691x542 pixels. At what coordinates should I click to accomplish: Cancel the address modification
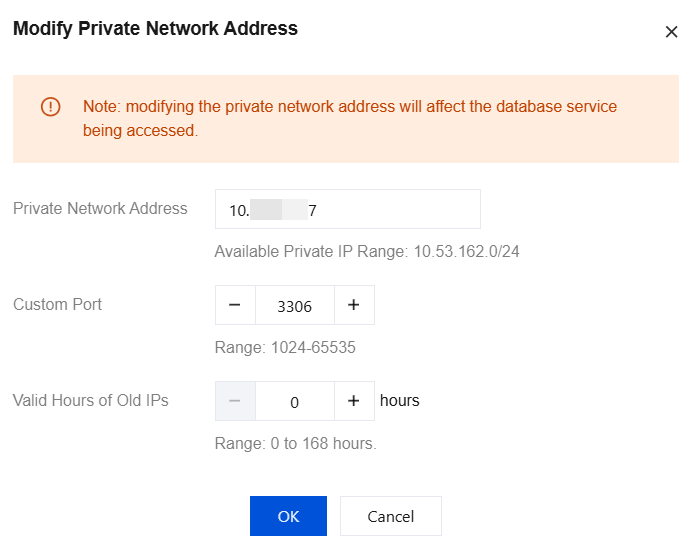pyautogui.click(x=390, y=516)
